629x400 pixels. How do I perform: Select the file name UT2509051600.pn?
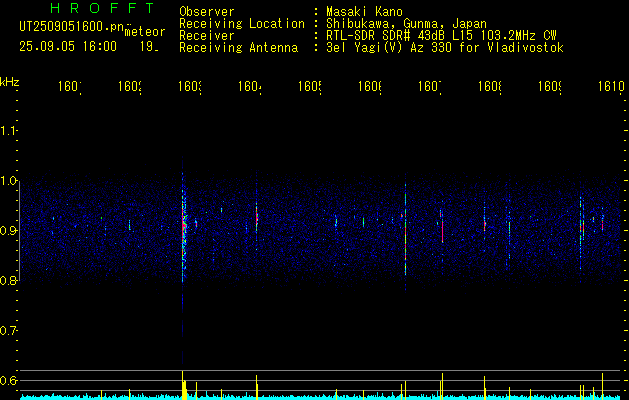71,26
